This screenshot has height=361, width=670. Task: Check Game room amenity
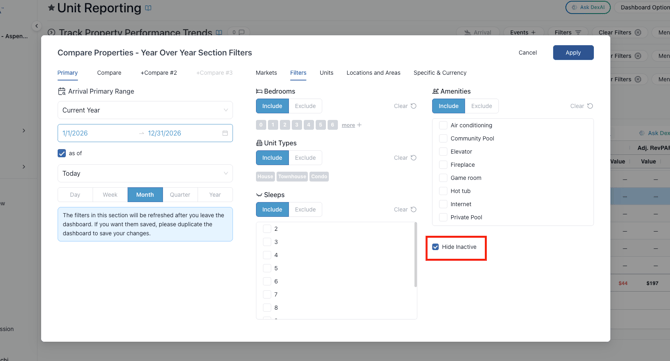(443, 178)
